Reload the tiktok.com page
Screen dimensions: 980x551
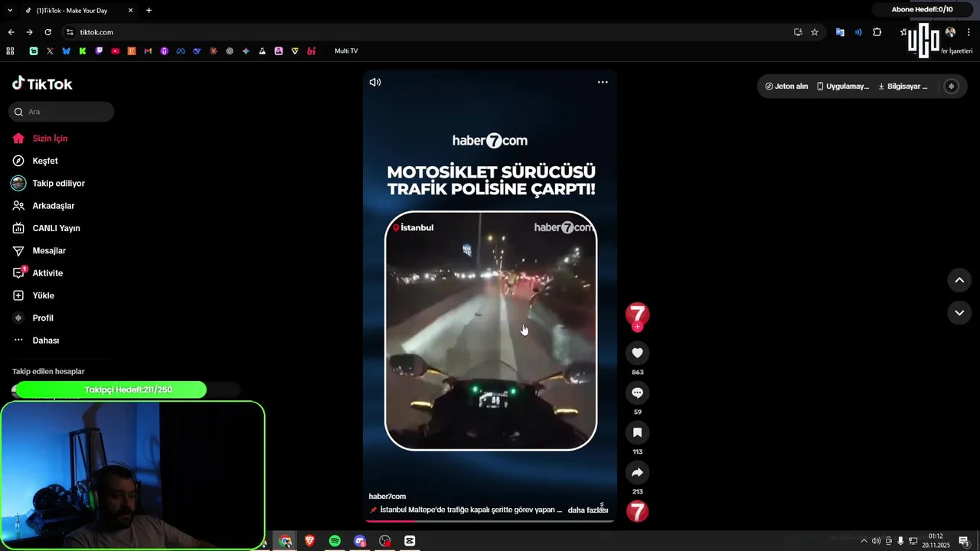pos(47,32)
